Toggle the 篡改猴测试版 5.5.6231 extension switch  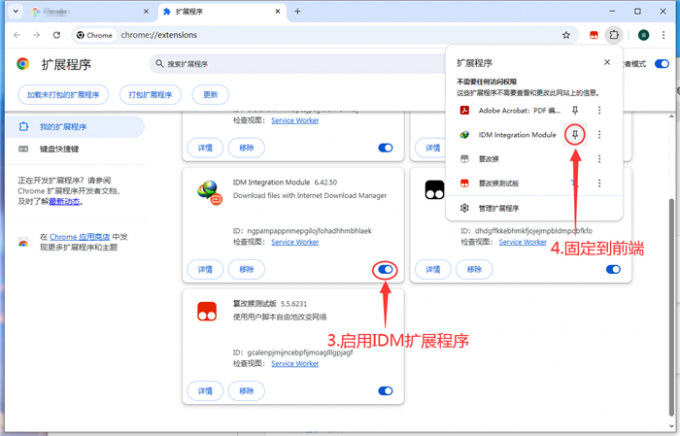(x=385, y=391)
